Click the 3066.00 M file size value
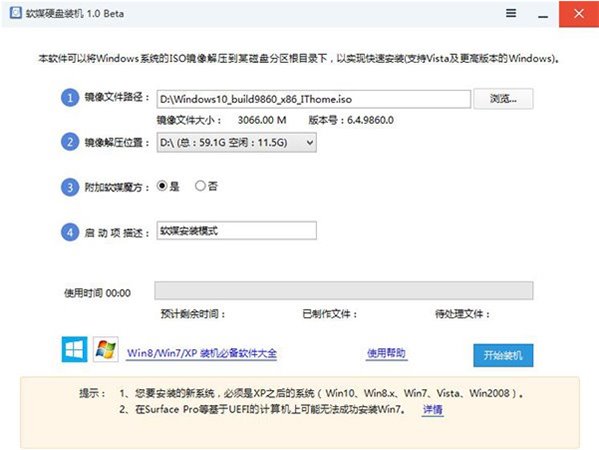 (x=262, y=120)
